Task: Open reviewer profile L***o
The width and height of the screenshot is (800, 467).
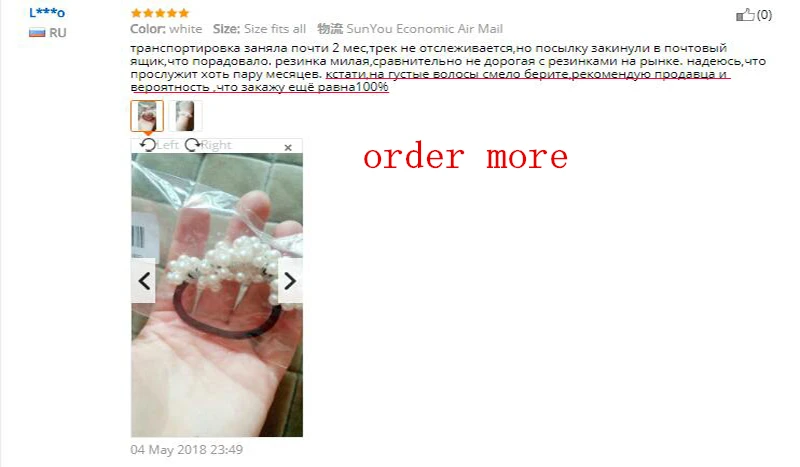Action: (x=47, y=13)
